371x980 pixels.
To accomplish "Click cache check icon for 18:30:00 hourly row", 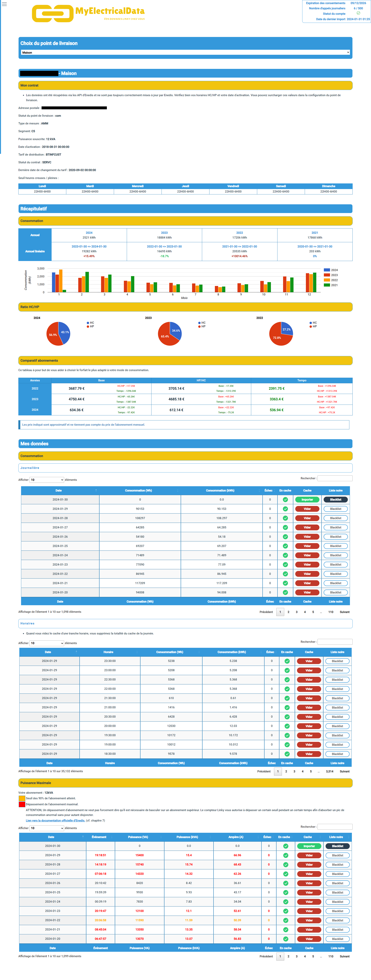I will 287,754.
